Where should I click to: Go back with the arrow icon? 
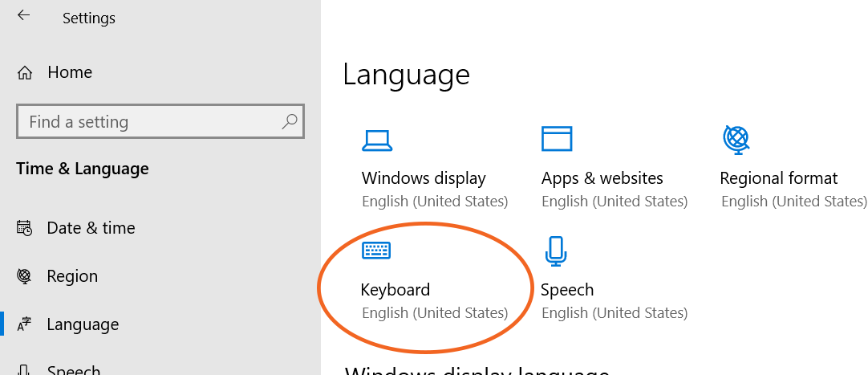[23, 15]
